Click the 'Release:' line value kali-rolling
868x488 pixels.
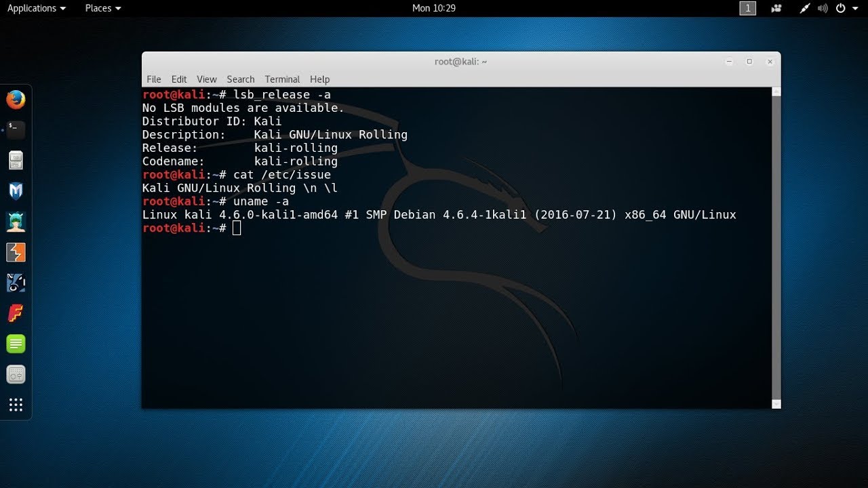296,148
